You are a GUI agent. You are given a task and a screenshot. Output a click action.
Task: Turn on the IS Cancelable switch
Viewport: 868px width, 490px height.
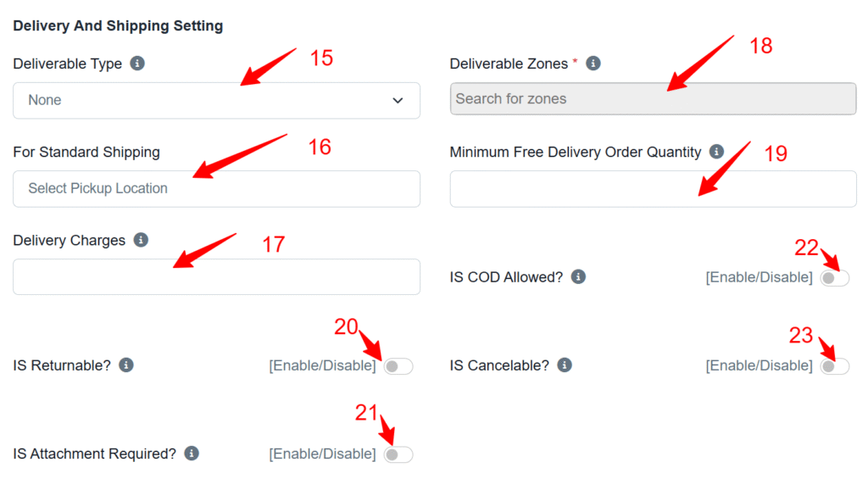[x=835, y=366]
